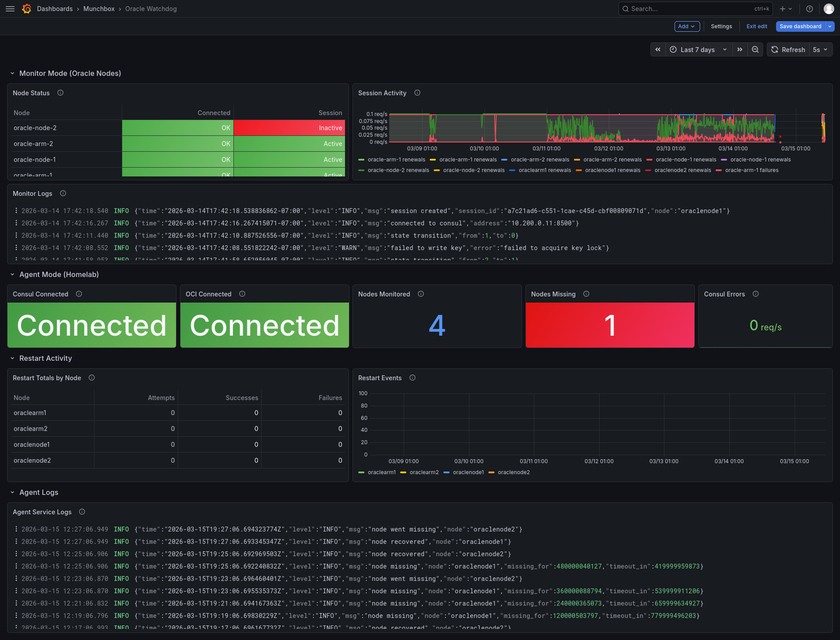The height and width of the screenshot is (640, 840).
Task: Open log row menu for 12:27:06 oraclenode2 missing entry
Action: 16,529
